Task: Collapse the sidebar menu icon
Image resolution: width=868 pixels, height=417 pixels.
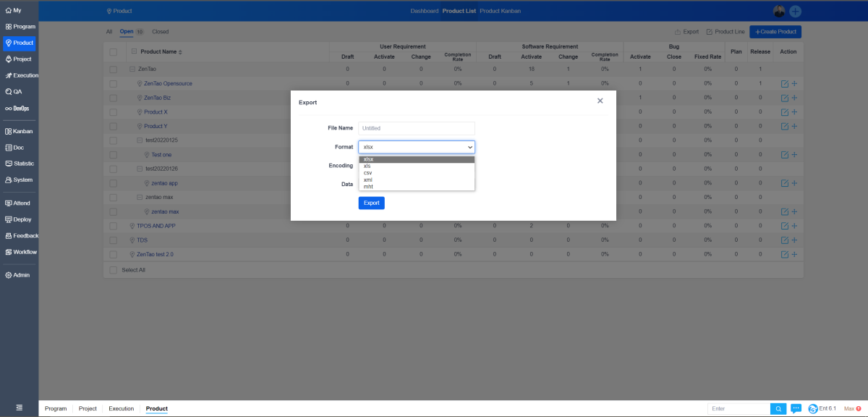Action: [19, 408]
